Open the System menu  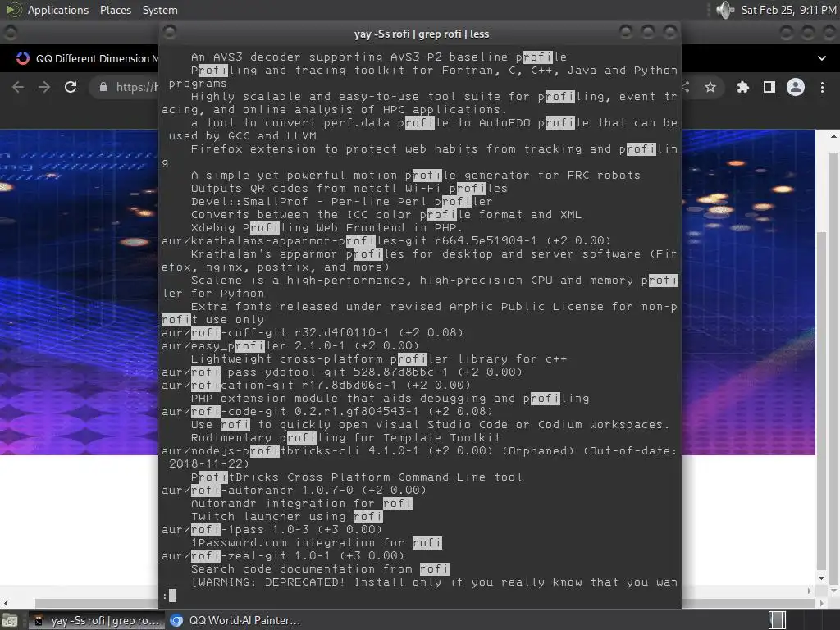point(160,10)
